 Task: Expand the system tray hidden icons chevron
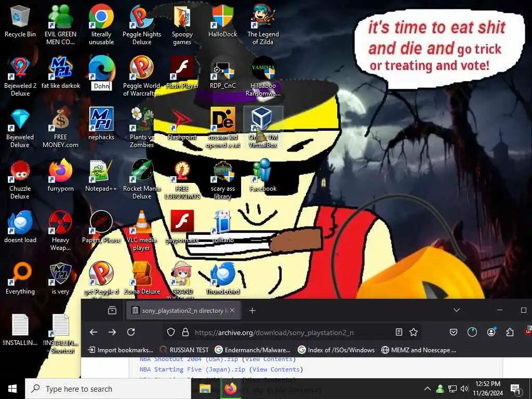click(428, 389)
